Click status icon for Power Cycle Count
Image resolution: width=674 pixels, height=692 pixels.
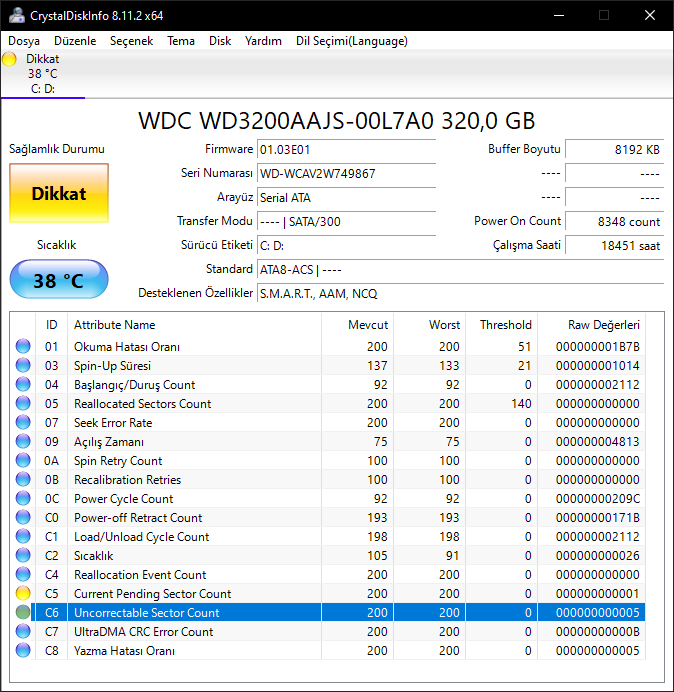[23, 498]
